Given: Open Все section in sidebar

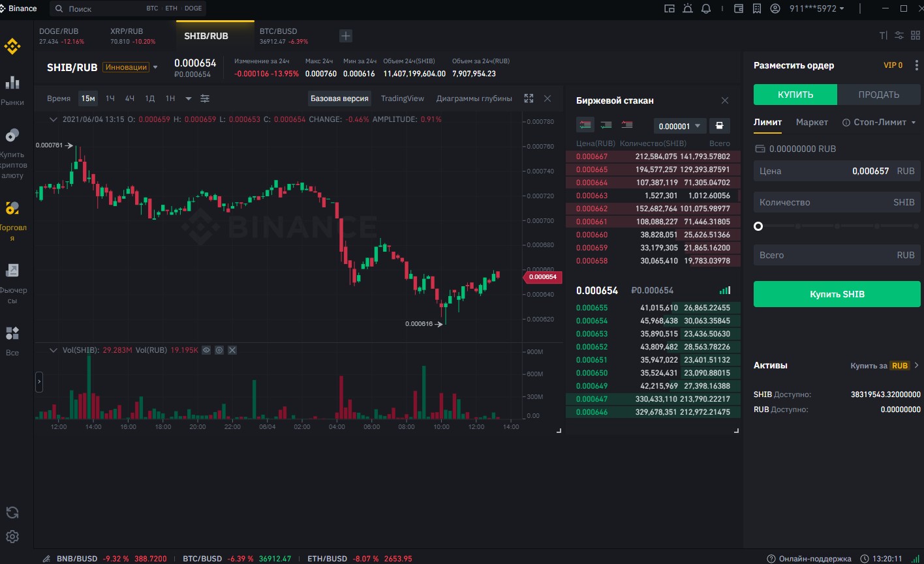Looking at the screenshot, I should (12, 342).
